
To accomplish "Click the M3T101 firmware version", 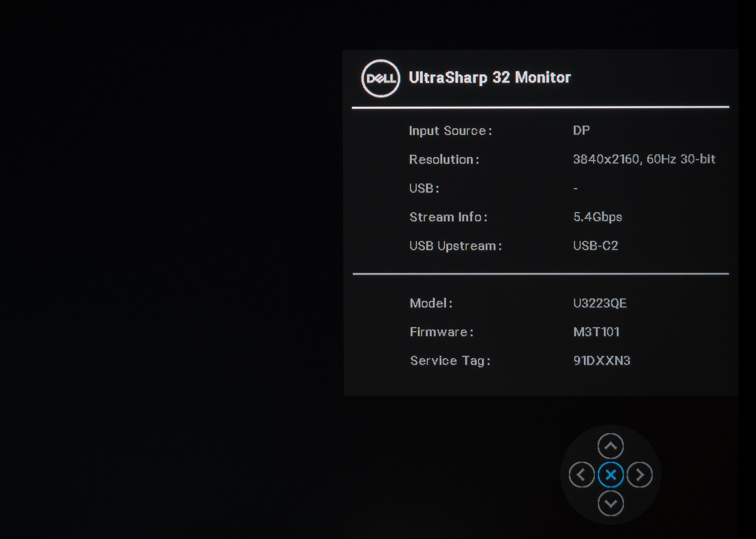I will click(596, 332).
